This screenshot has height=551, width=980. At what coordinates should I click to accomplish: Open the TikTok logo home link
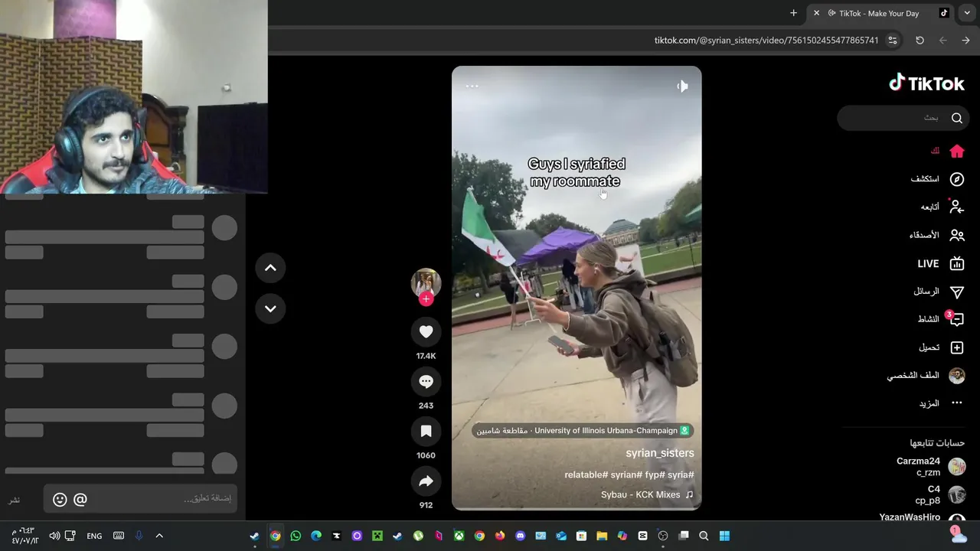[x=926, y=83]
